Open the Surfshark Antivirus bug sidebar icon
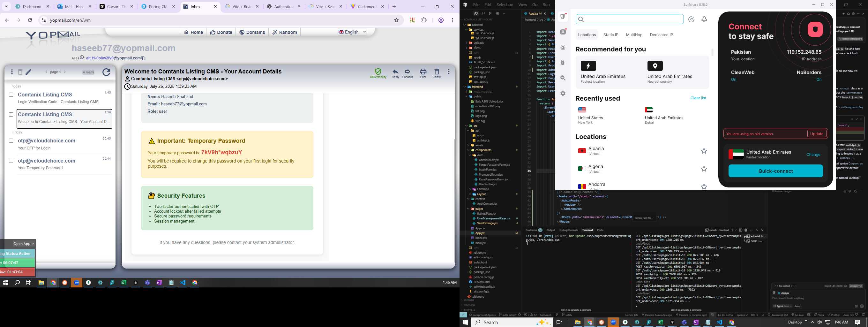The height and width of the screenshot is (327, 868). pyautogui.click(x=563, y=63)
